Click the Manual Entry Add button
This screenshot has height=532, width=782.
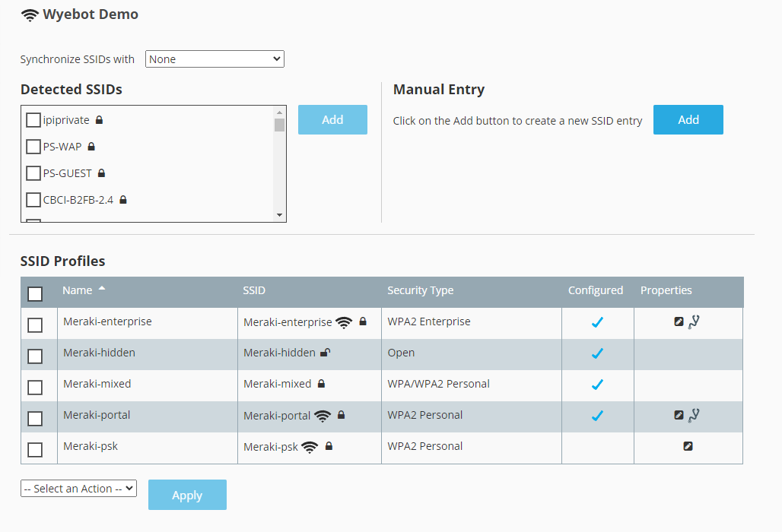(x=688, y=119)
